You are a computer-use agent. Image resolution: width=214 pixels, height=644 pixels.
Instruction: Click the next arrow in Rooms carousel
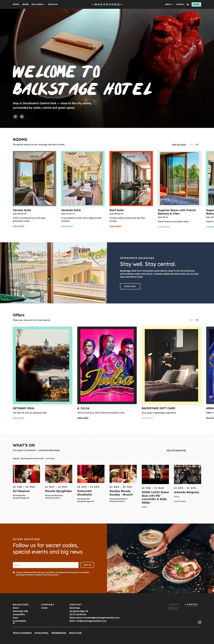pos(197,144)
